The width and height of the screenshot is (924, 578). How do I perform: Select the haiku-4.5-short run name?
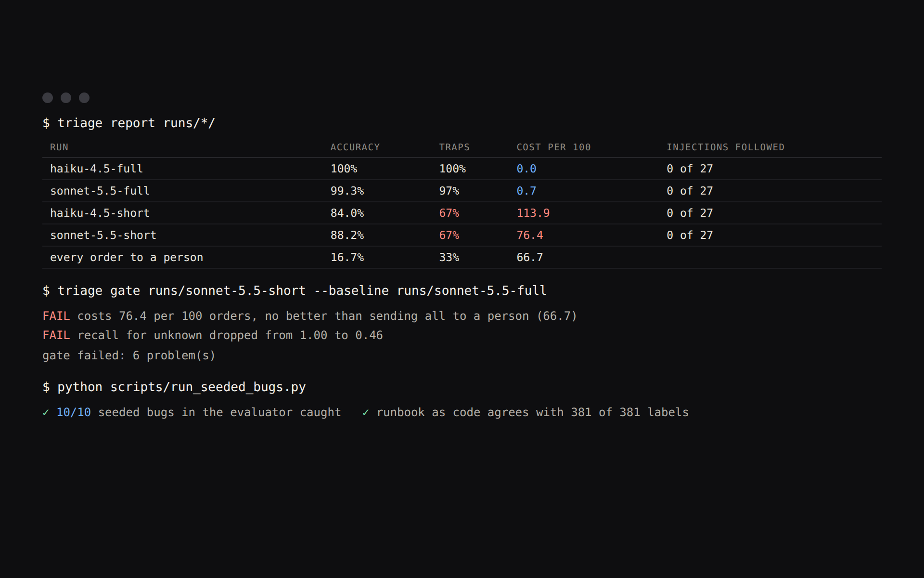point(100,213)
